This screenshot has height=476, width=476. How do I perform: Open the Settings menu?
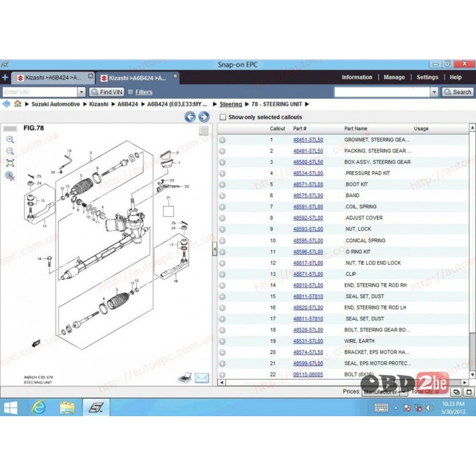pyautogui.click(x=427, y=77)
